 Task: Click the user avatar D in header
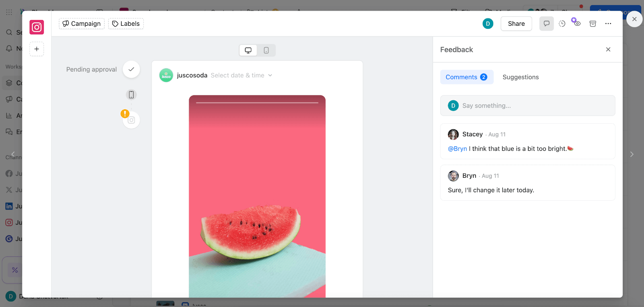coord(488,24)
